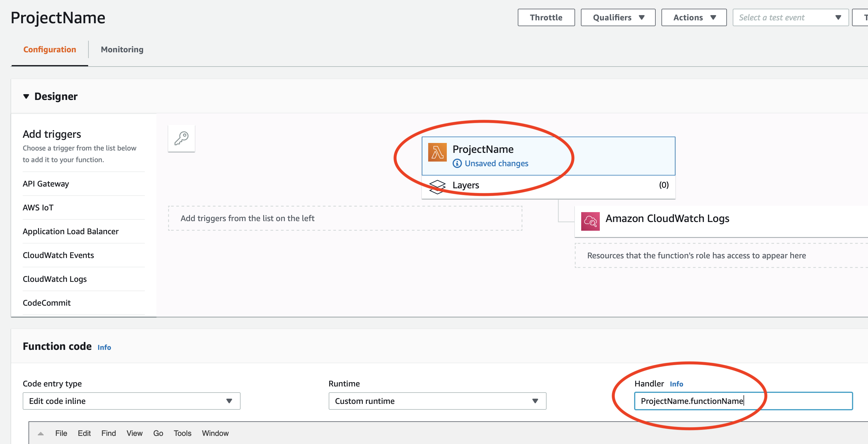Screen dimensions: 868x444
Task: Open the Find menu in code editor
Action: (109, 433)
